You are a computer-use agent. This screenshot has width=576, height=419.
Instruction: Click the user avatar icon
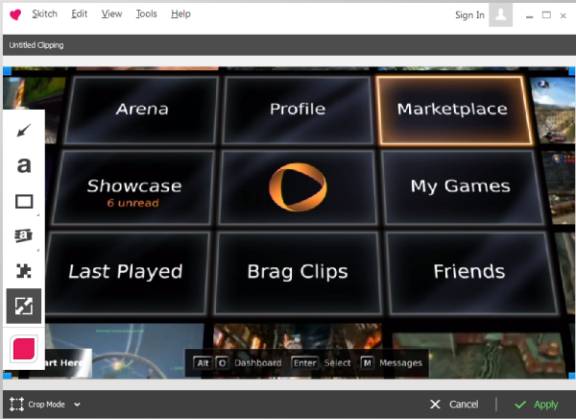coord(500,15)
